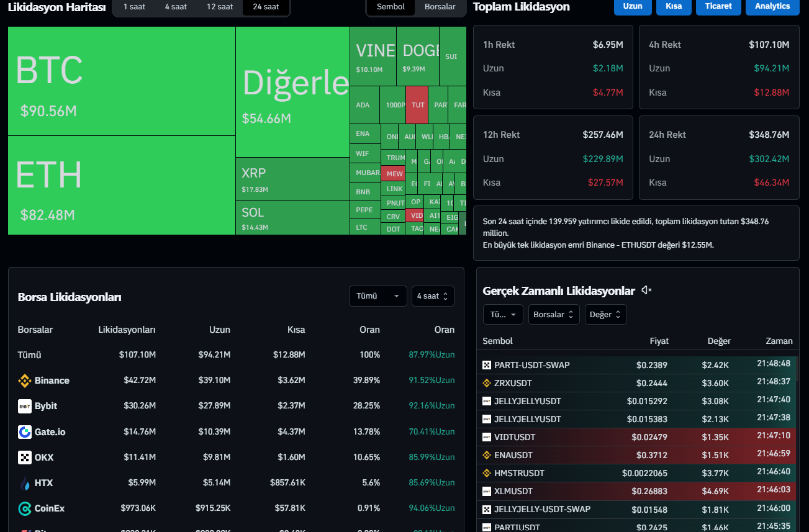
Task: Click the Binance icon beside ZRXUSDT
Action: click(487, 383)
